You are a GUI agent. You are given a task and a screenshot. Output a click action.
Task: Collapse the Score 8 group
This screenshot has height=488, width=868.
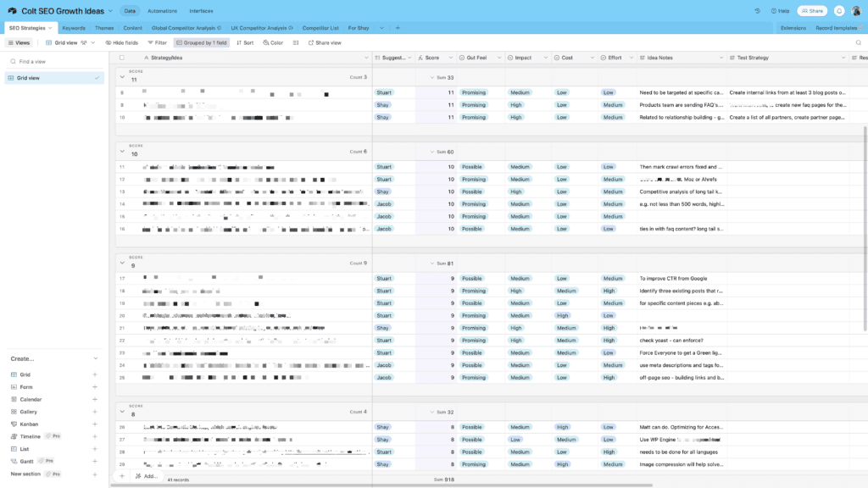tap(122, 412)
